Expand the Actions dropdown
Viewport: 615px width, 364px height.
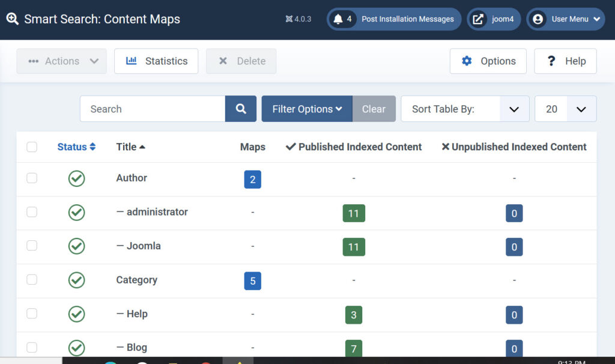pos(61,61)
